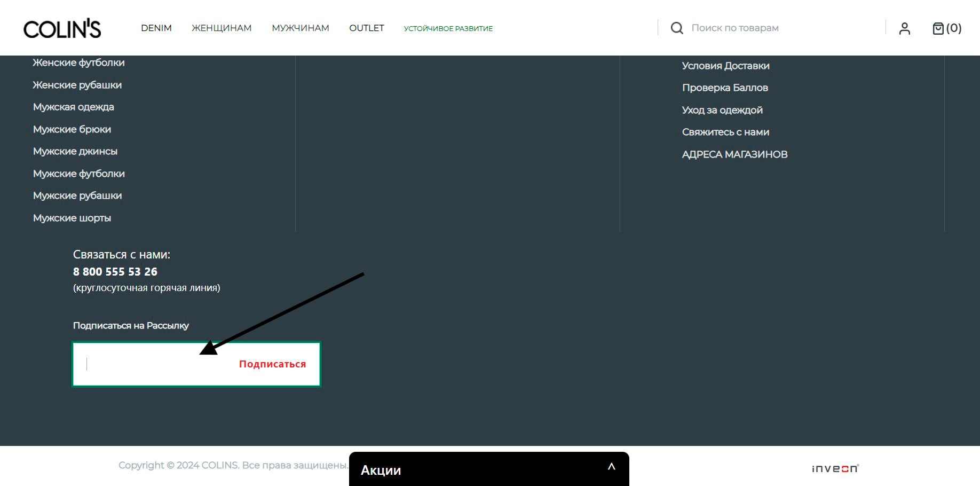Open the МУЖЧИНАМ menu

[x=301, y=28]
